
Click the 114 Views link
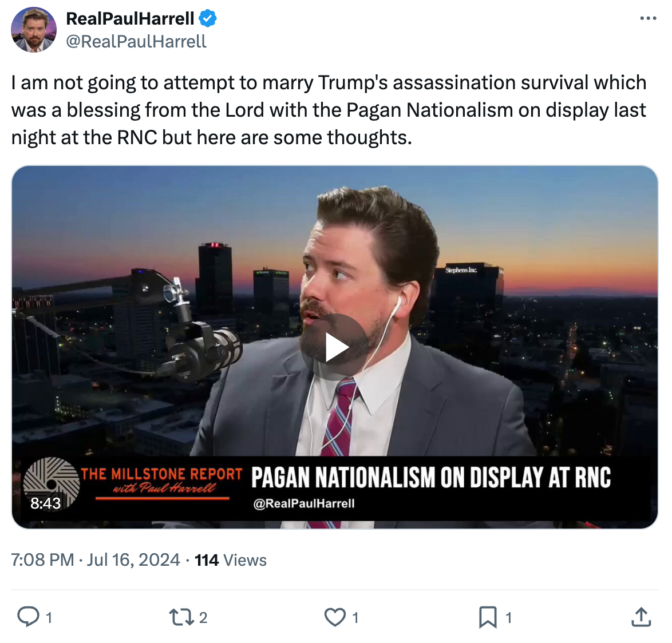pos(231,560)
